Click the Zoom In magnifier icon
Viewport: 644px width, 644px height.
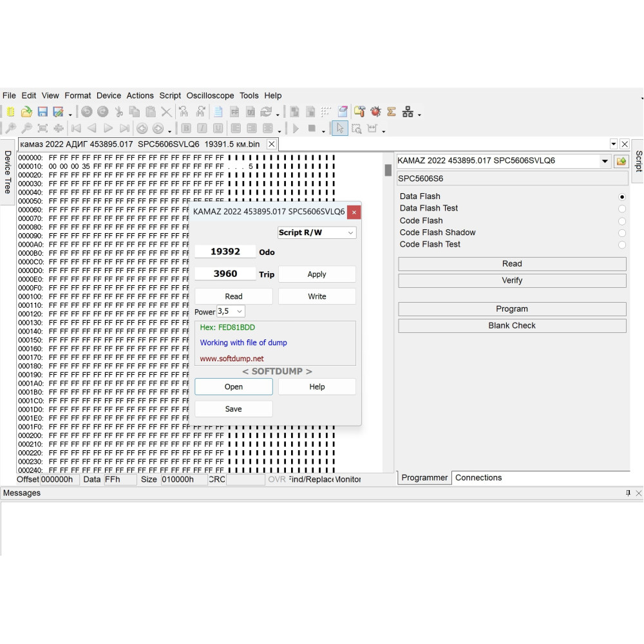pyautogui.click(x=10, y=128)
